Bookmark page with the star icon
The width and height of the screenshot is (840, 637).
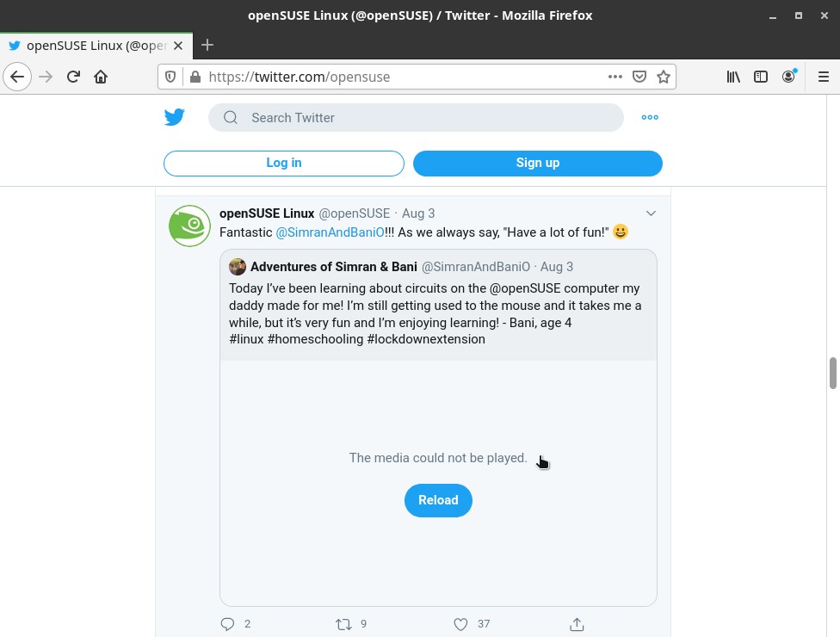664,77
